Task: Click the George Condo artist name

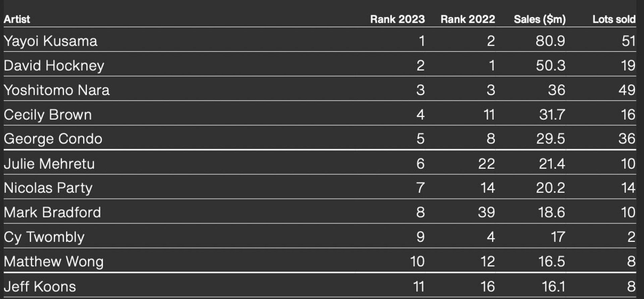Action: pyautogui.click(x=53, y=139)
